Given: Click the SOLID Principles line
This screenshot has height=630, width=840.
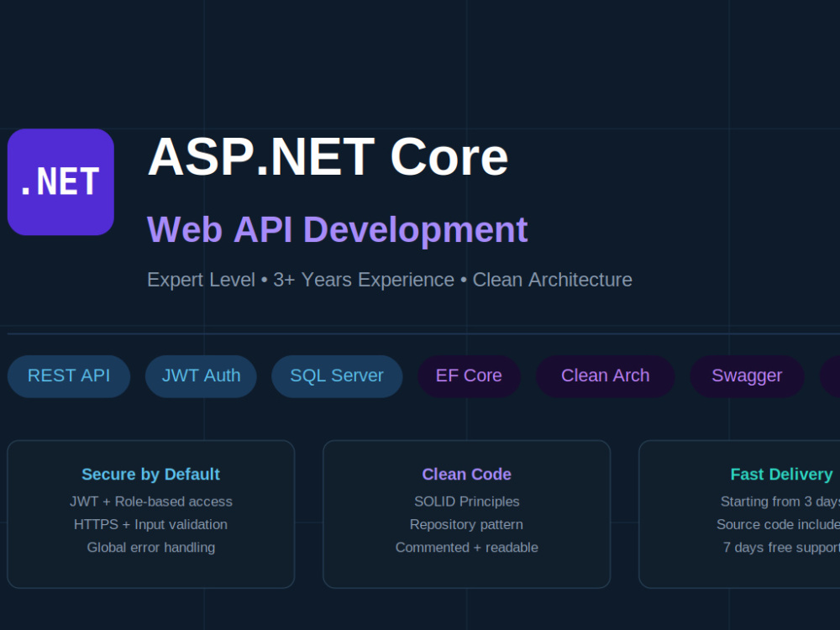Looking at the screenshot, I should click(x=466, y=501).
